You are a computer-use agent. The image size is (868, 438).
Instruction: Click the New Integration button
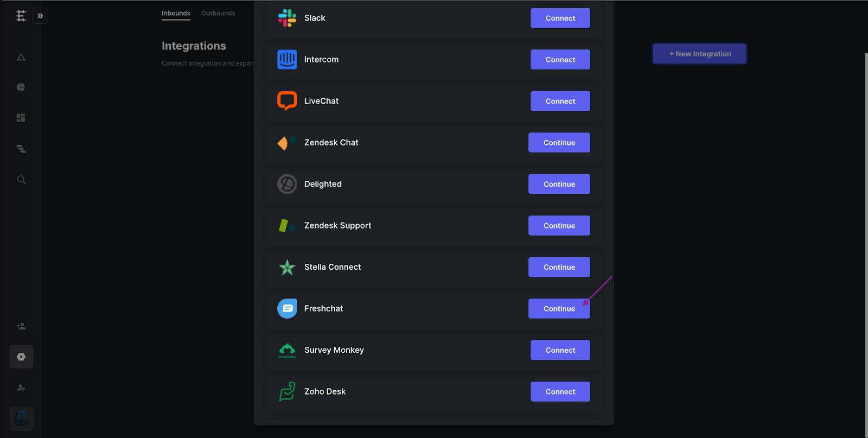pyautogui.click(x=699, y=54)
